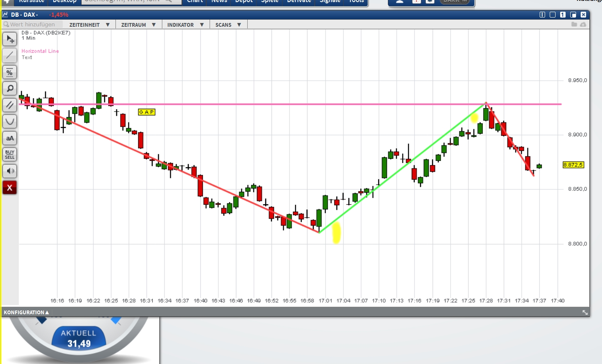Select the chart zoom magnifier tool

pos(9,88)
